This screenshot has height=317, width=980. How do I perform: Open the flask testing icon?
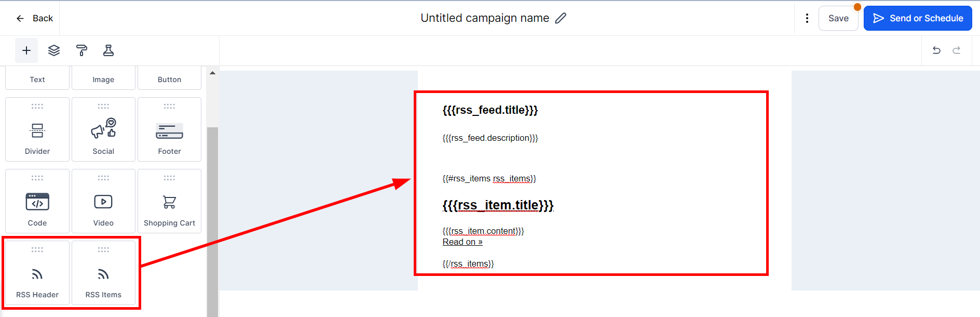tap(108, 50)
